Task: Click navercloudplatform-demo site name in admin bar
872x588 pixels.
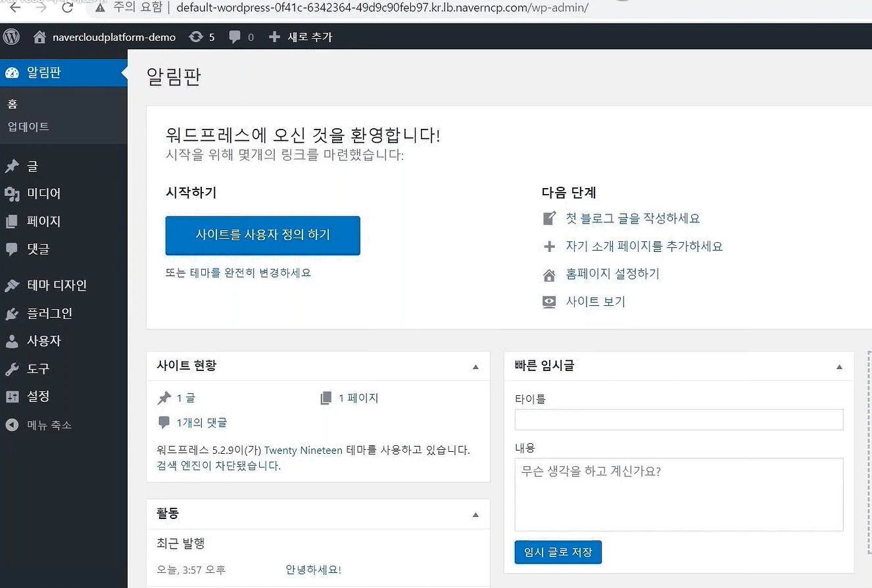Action: [x=114, y=37]
